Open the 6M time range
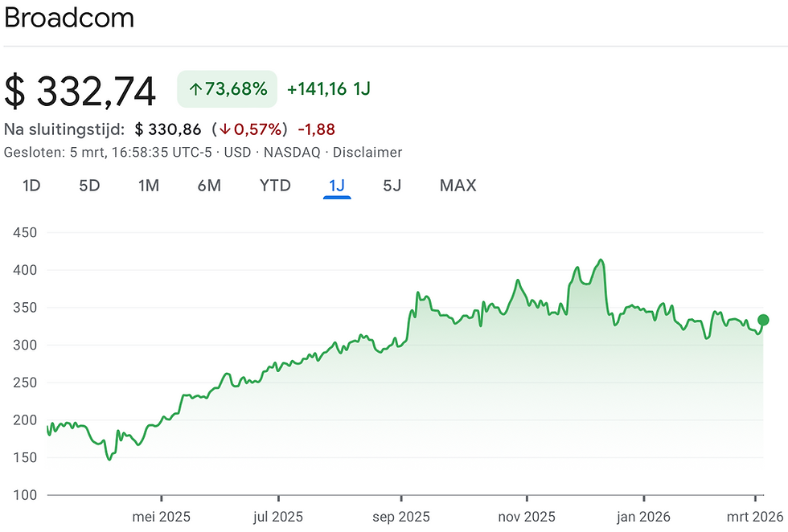Viewport: 788px width, 532px height. tap(209, 186)
